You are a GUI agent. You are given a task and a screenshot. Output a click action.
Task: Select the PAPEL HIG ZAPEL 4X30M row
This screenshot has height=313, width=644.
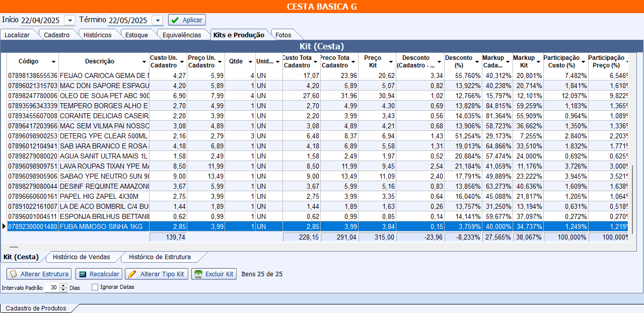pyautogui.click(x=101, y=196)
